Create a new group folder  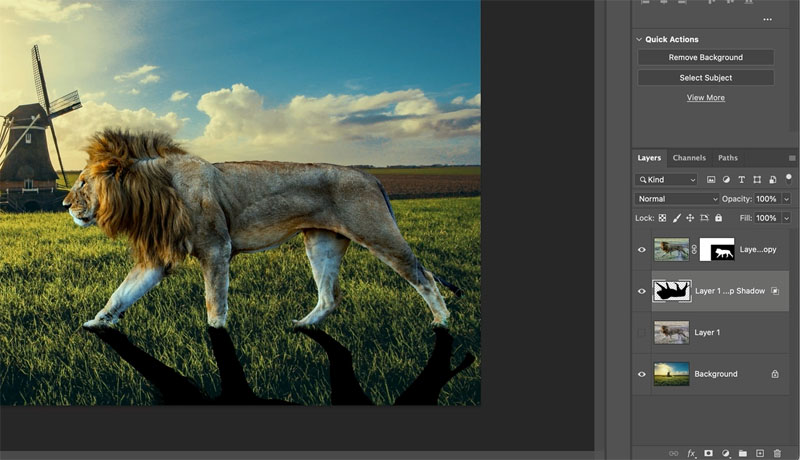click(x=743, y=453)
